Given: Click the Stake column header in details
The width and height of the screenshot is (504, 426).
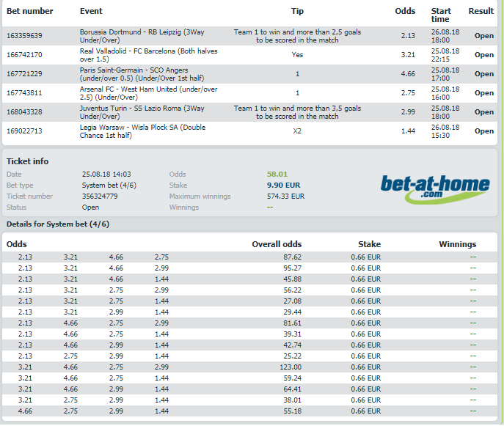Looking at the screenshot, I should (369, 244).
